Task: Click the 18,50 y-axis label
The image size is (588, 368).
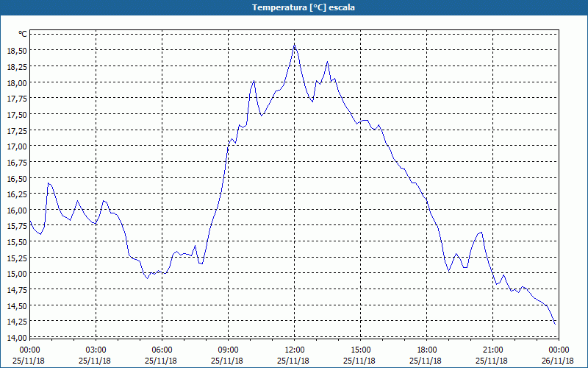Action: tap(17, 50)
